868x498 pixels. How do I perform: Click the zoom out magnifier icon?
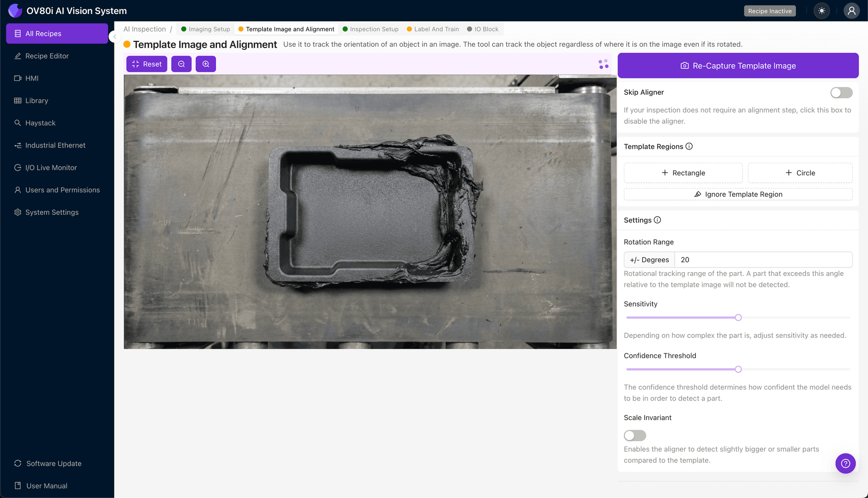coord(181,64)
